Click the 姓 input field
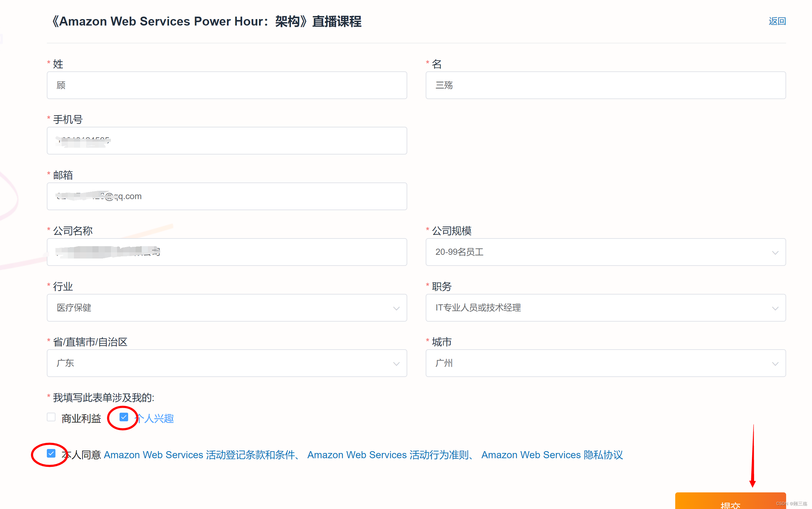812x509 pixels. [227, 85]
